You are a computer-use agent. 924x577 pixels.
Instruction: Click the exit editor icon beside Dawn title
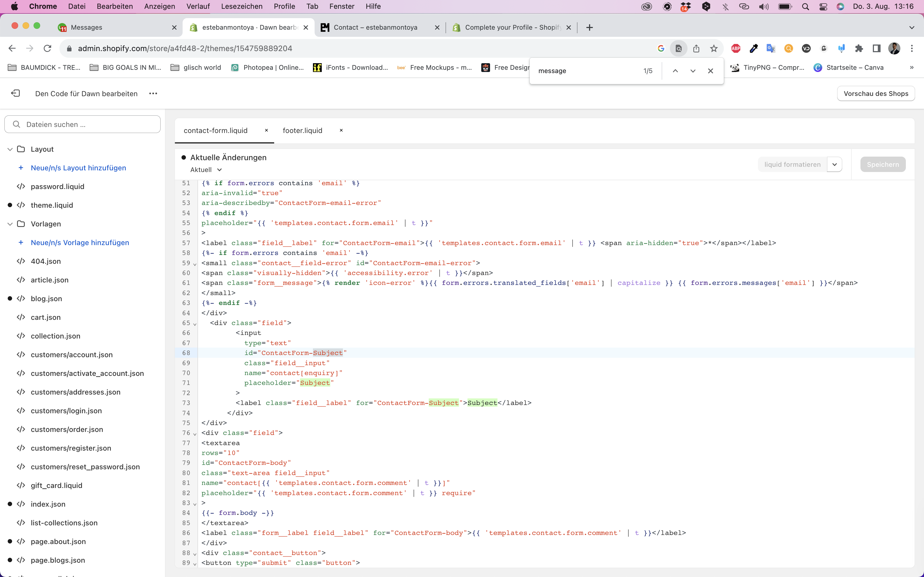(x=16, y=93)
